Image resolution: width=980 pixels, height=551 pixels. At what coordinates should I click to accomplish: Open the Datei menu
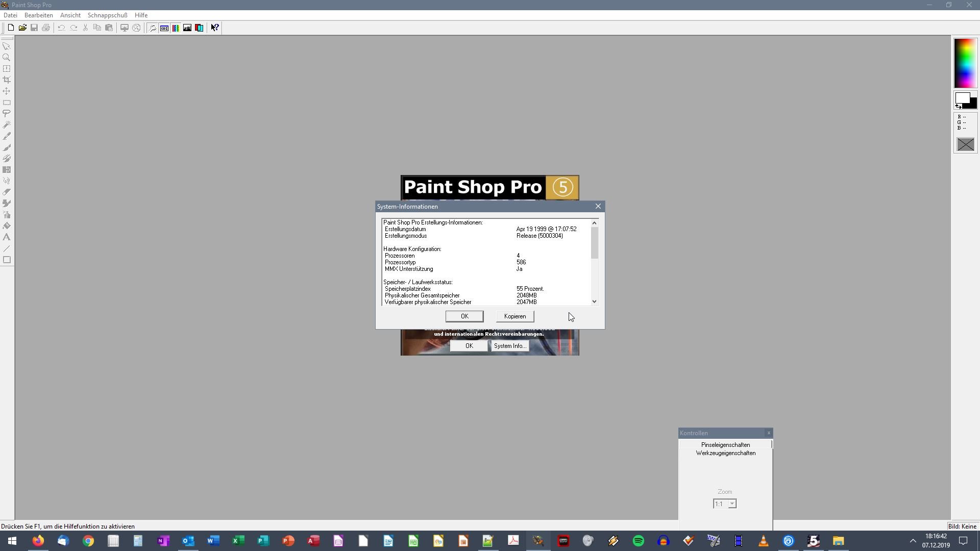[10, 15]
